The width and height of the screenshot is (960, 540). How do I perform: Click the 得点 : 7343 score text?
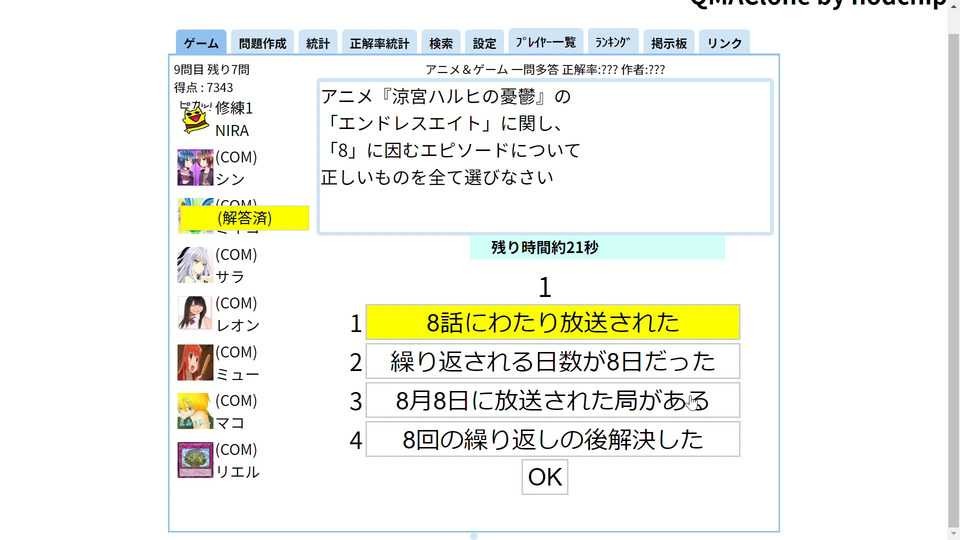(203, 88)
